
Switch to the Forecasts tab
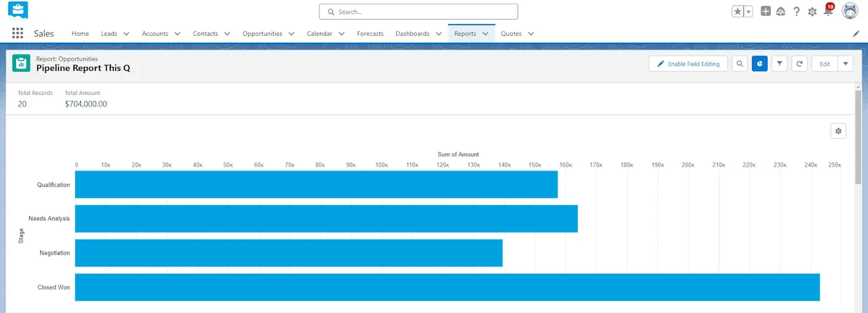[x=370, y=33]
